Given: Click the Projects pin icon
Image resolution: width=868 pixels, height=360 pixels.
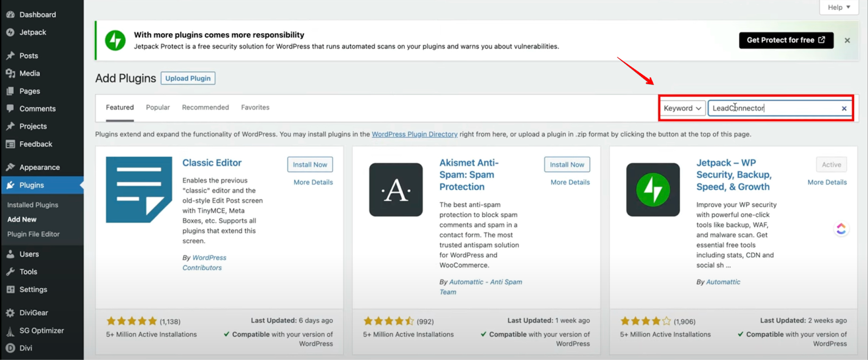Looking at the screenshot, I should (10, 126).
